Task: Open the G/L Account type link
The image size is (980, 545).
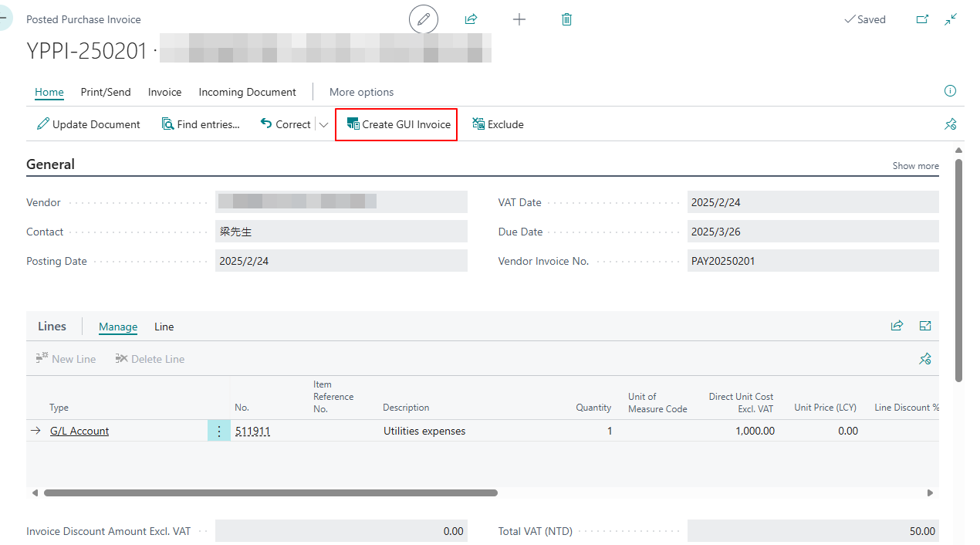Action: click(79, 431)
